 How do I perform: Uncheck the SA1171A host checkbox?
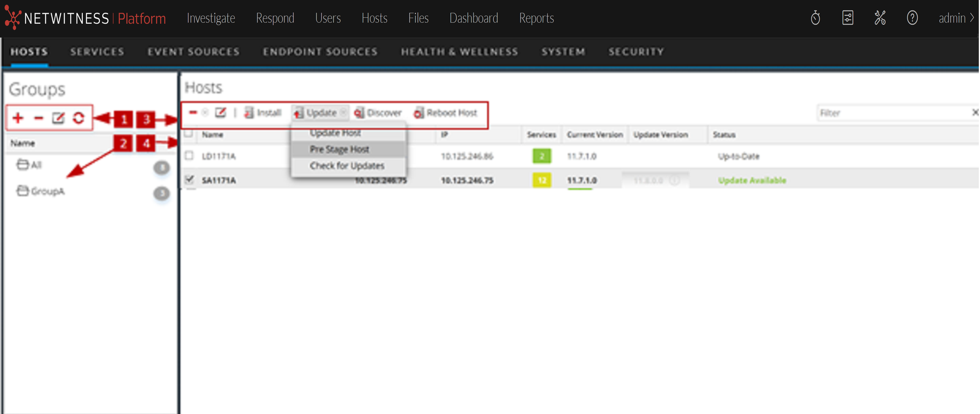[x=189, y=180]
